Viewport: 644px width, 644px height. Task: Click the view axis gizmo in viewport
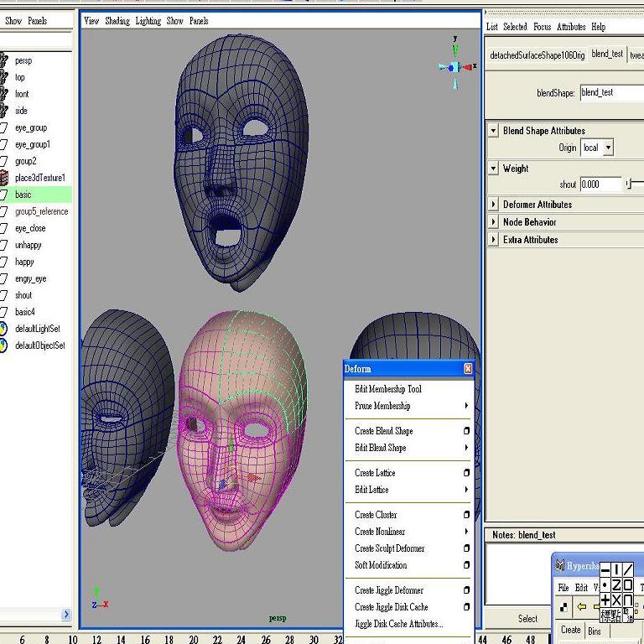click(456, 64)
